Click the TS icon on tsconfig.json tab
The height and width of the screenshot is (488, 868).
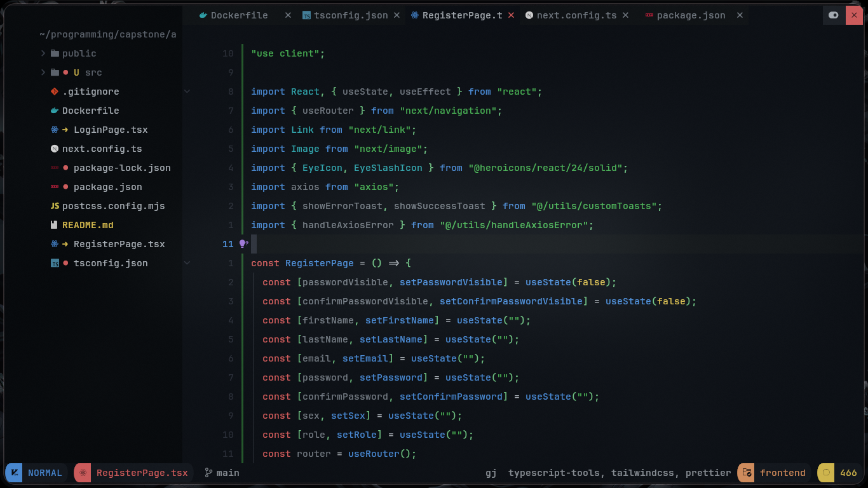coord(306,15)
